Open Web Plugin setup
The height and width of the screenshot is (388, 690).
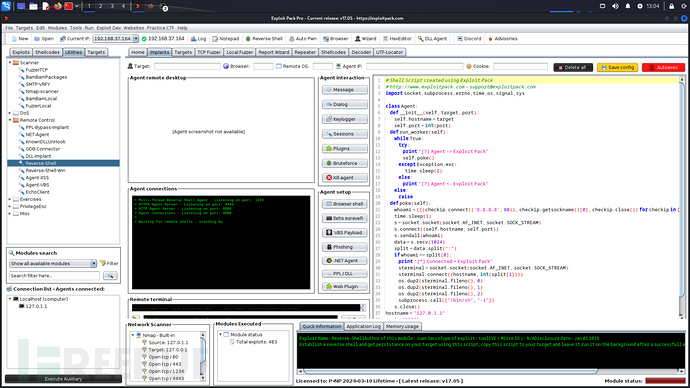345,286
